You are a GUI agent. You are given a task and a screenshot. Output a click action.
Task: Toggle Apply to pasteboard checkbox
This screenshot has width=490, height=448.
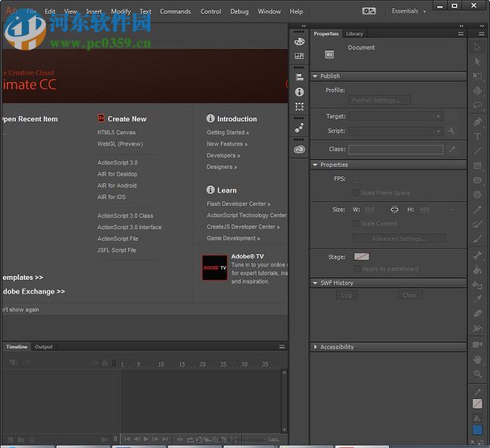tap(357, 268)
